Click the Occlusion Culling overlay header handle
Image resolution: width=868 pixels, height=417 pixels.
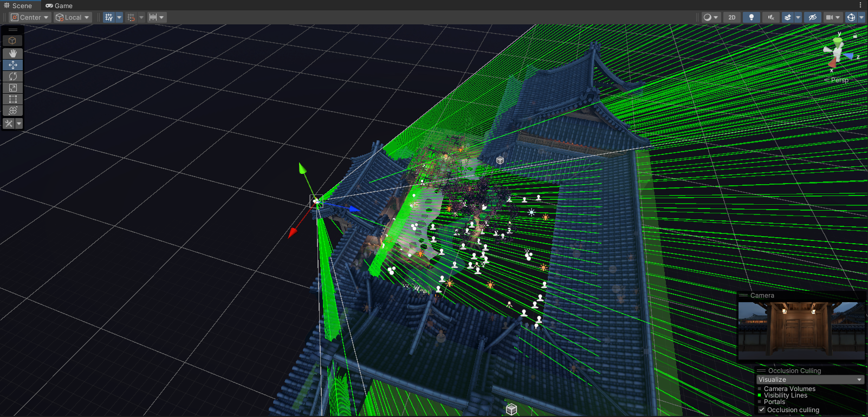(x=761, y=371)
